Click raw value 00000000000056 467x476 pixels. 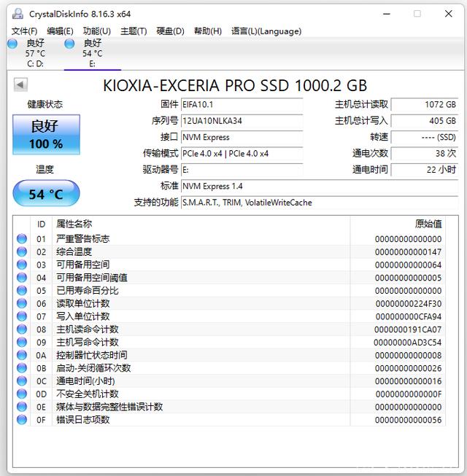coord(408,420)
